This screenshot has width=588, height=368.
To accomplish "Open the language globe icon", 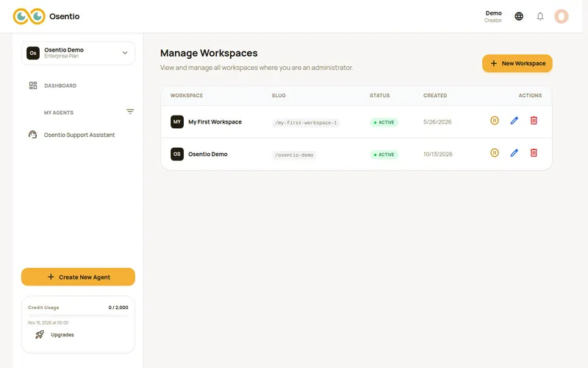I will click(519, 16).
